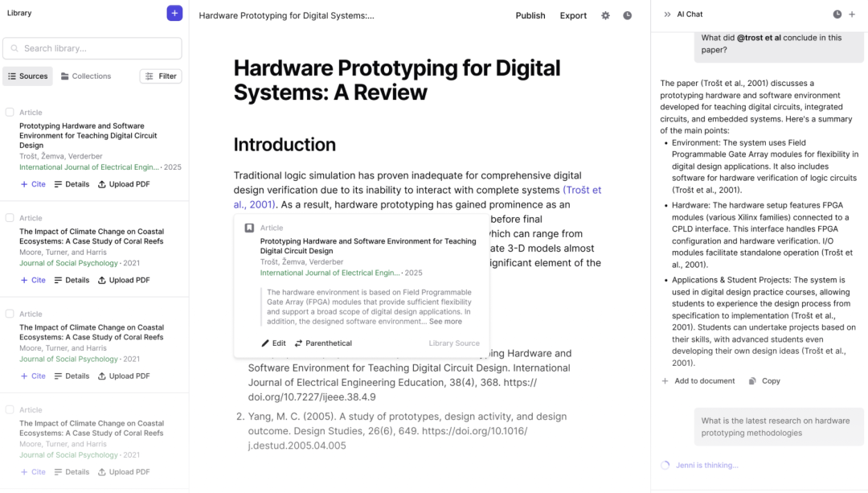Image resolution: width=868 pixels, height=493 pixels.
Task: Select checkbox of second library article
Action: (x=10, y=218)
